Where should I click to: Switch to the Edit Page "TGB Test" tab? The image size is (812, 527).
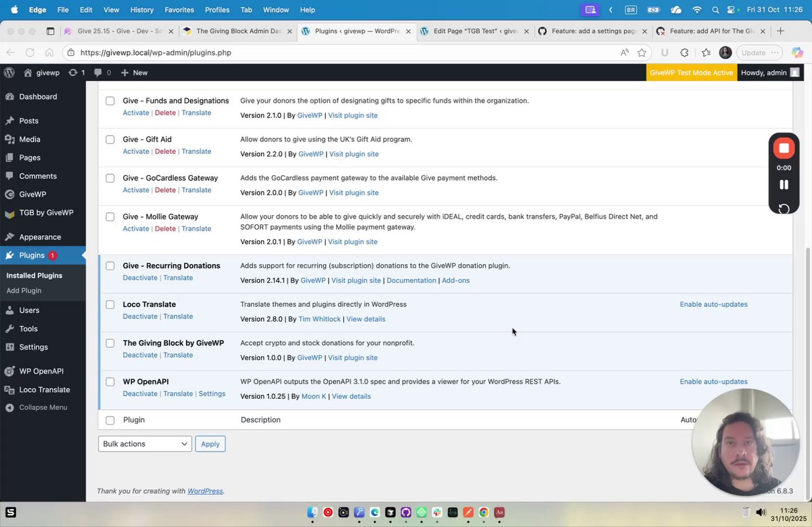[475, 31]
